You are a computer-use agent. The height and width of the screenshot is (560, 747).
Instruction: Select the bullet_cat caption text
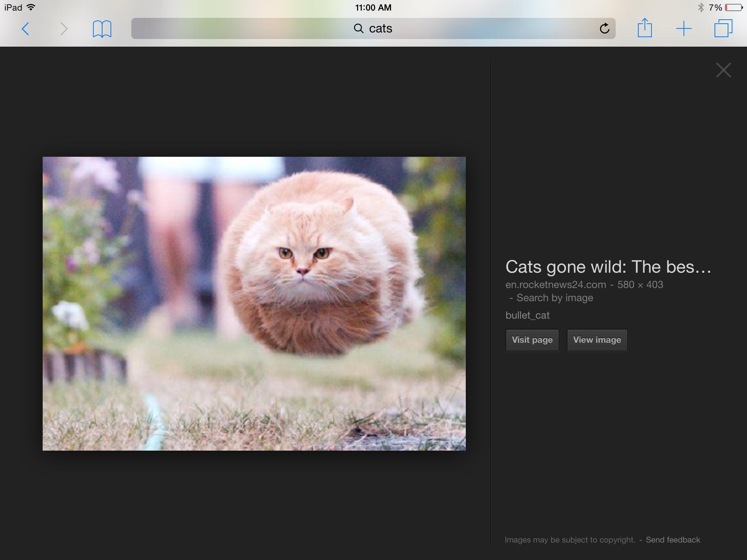click(527, 315)
